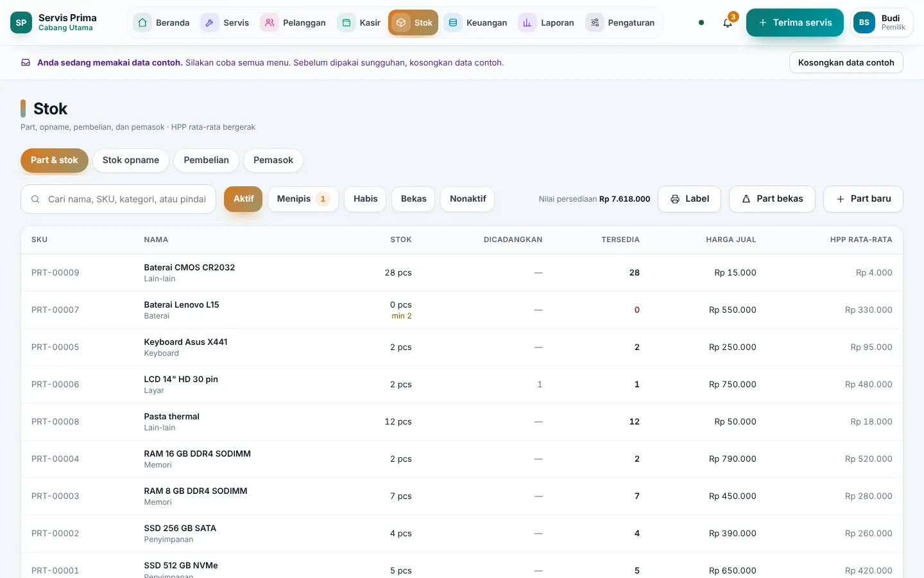Select Keyboard Asus X441 part
This screenshot has width=924, height=578.
[x=462, y=347]
